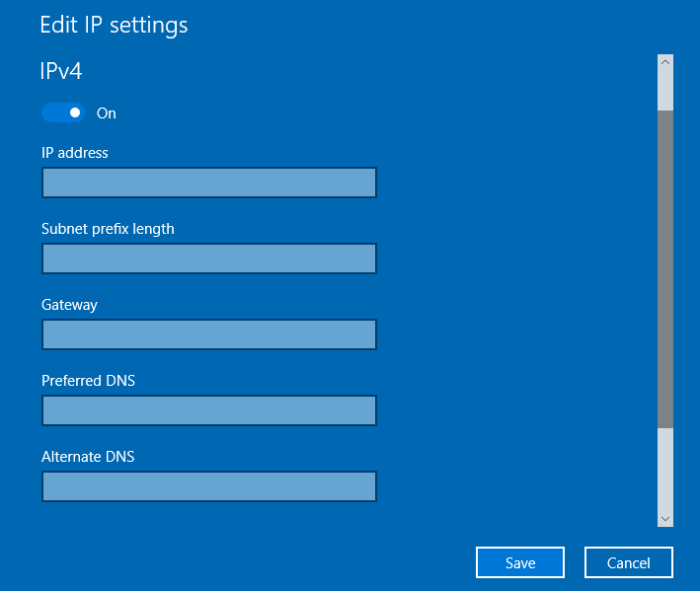
Task: Place cursor in Preferred DNS field
Action: (x=209, y=410)
